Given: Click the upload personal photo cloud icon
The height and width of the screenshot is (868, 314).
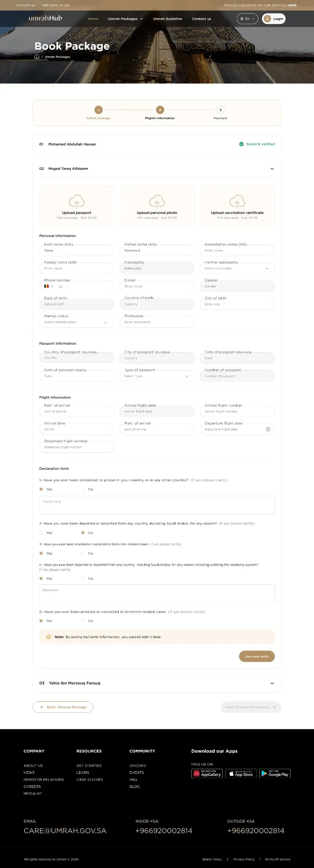Looking at the screenshot, I should [157, 201].
